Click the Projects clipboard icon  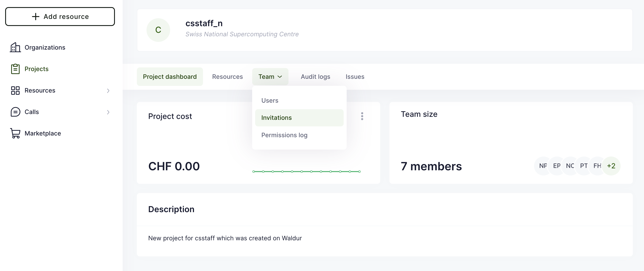[15, 69]
